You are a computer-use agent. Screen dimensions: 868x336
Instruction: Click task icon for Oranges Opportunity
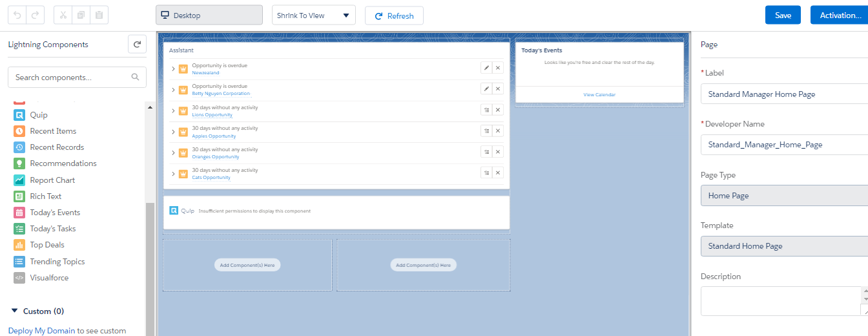[x=486, y=152]
